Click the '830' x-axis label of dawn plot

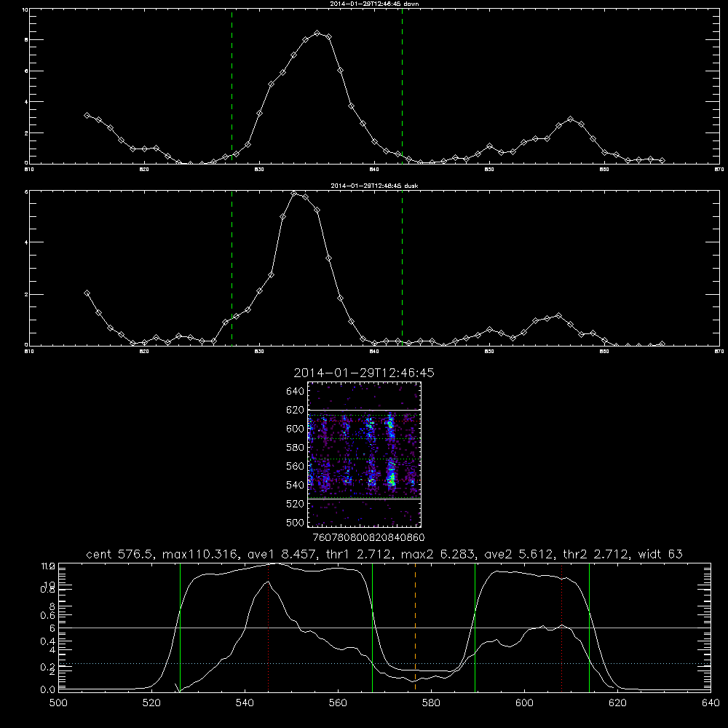coord(259,169)
